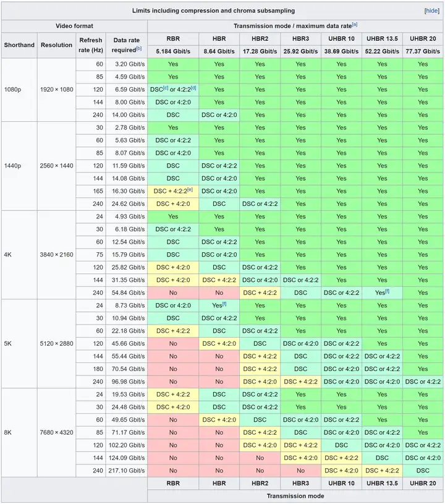445x504 pixels.
Task: Select the top HBR3 column header
Action: (300, 38)
